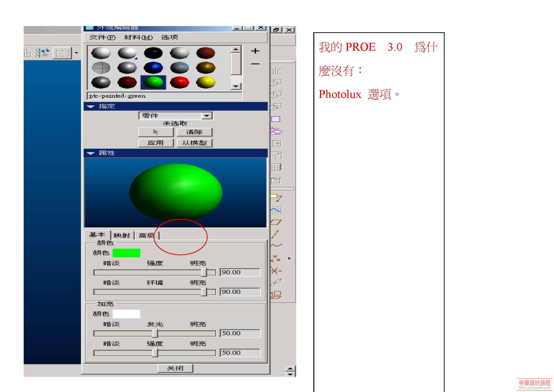
Task: Click the minus button to remove an appearance
Action: tap(255, 64)
